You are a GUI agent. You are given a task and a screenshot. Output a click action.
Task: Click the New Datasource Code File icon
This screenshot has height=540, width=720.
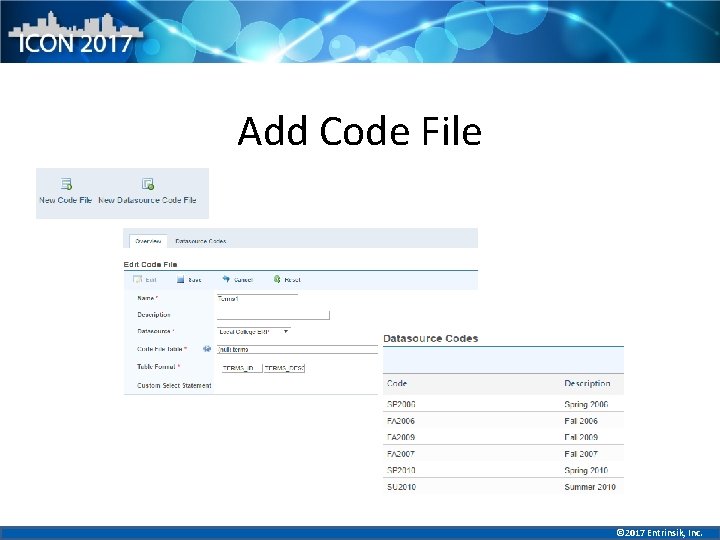coord(148,184)
